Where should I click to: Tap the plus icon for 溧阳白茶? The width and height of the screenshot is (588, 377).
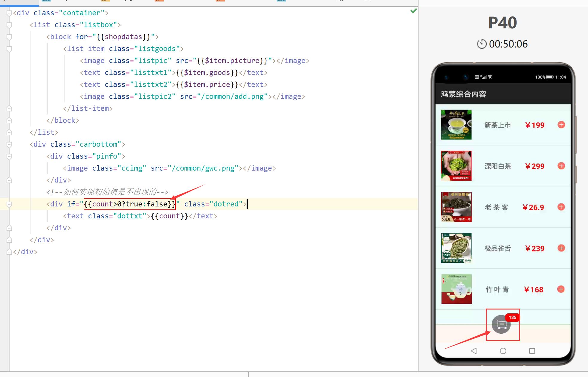[561, 166]
